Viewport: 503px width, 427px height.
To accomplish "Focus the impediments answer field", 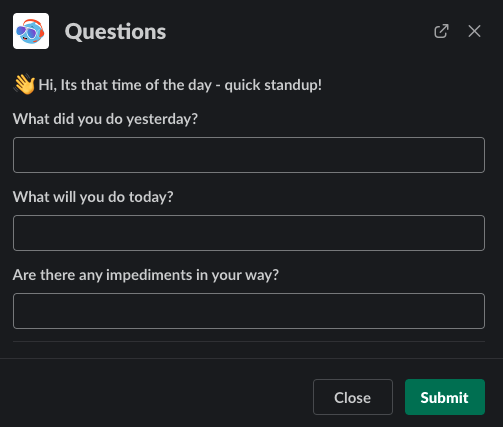I will tap(249, 311).
